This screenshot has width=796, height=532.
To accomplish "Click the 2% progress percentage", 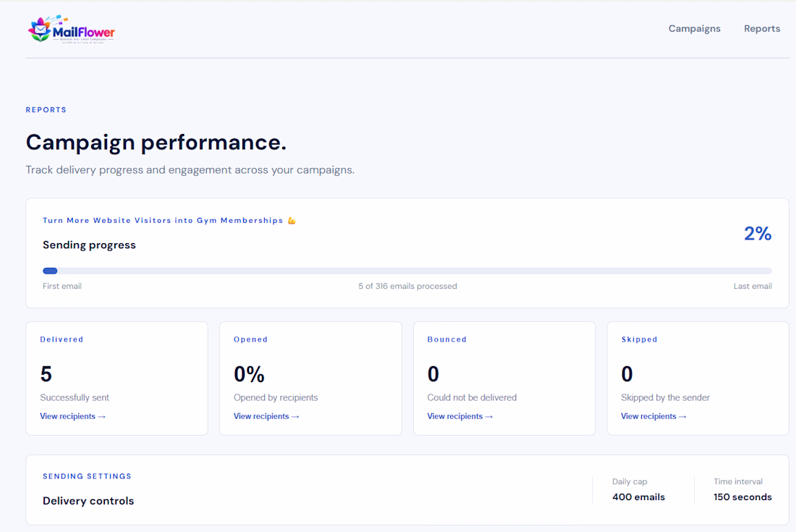I will click(758, 234).
